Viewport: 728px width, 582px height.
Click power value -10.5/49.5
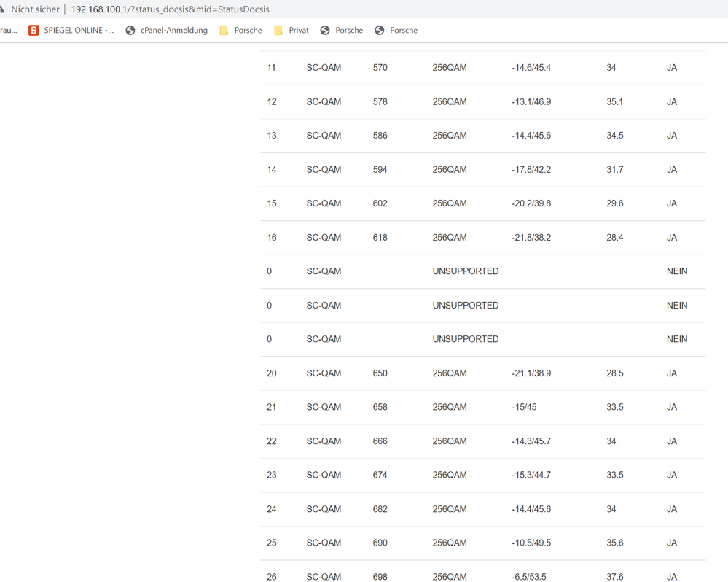(531, 543)
